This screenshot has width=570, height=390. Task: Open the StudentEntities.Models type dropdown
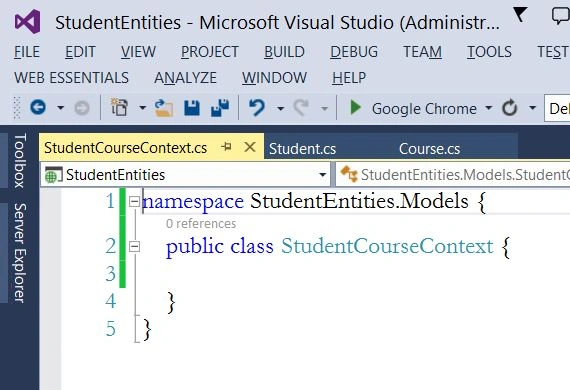pyautogui.click(x=453, y=174)
